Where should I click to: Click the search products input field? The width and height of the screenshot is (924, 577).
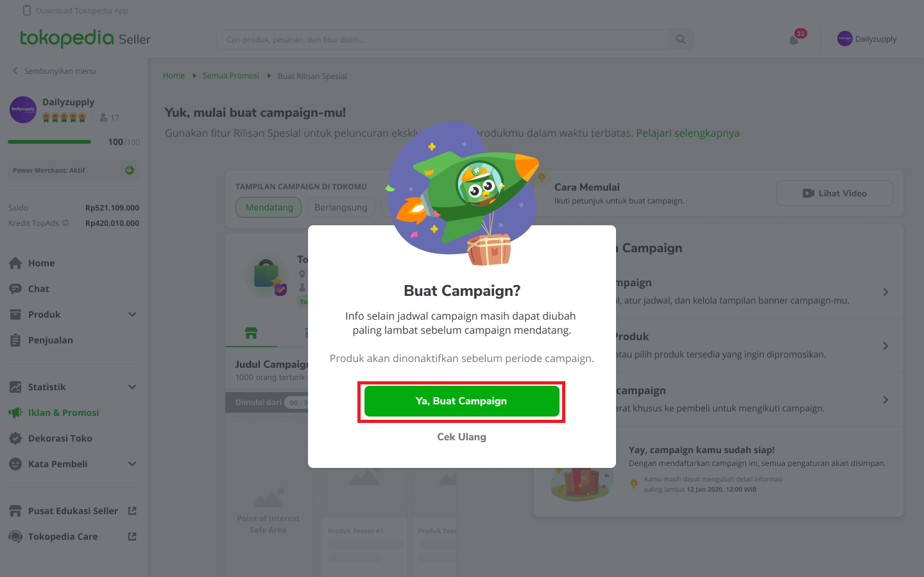tap(443, 39)
